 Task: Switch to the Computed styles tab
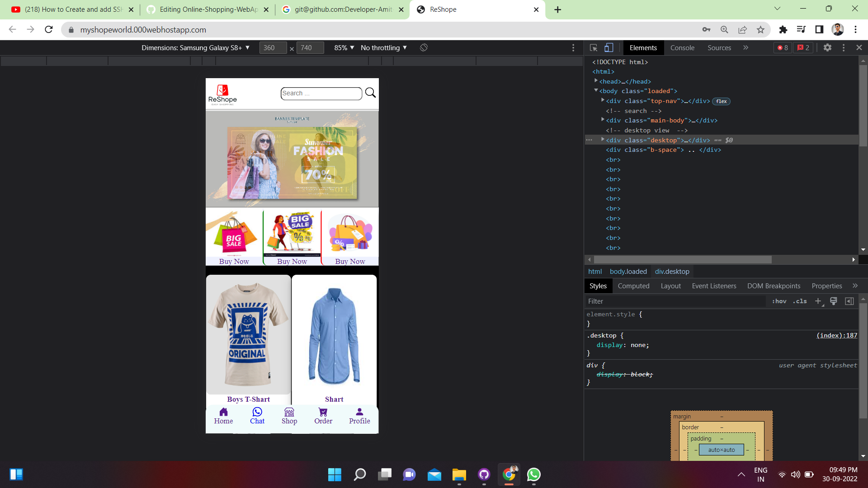click(x=633, y=286)
